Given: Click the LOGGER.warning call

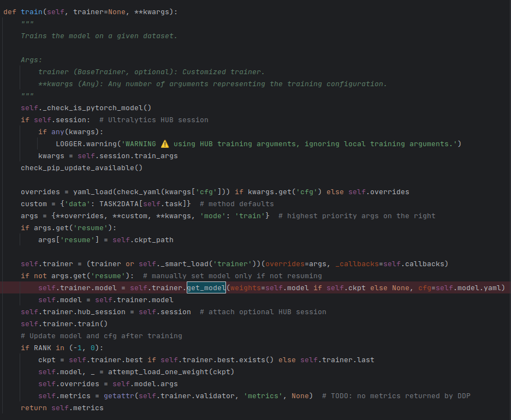Looking at the screenshot, I should (86, 143).
